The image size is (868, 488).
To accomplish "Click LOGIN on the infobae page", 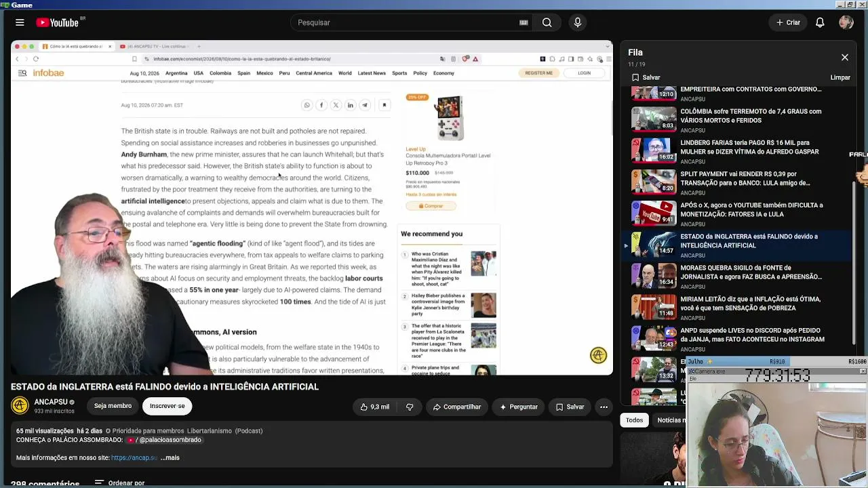I will (584, 73).
